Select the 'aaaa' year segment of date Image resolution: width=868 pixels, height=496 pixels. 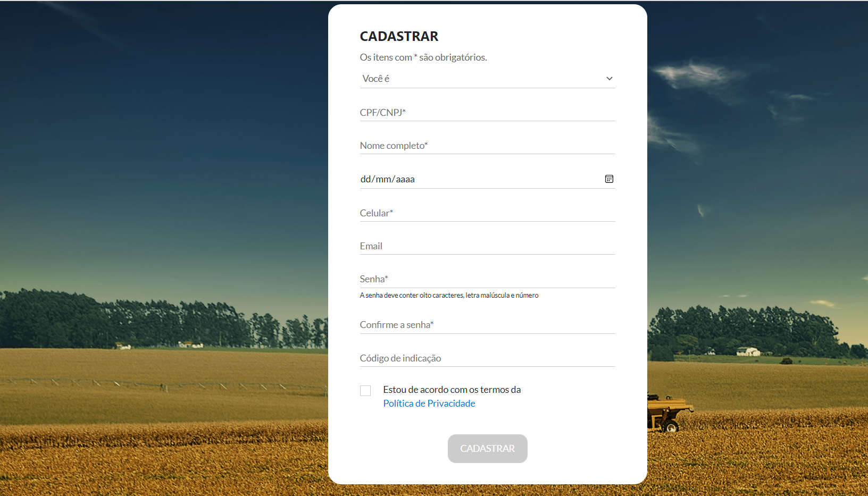(x=405, y=179)
